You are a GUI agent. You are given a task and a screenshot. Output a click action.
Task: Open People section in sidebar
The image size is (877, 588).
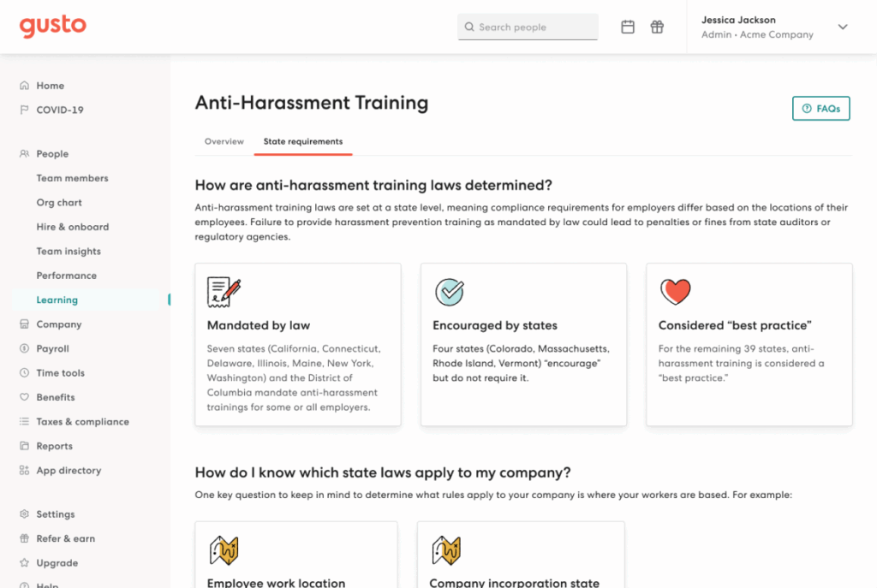pos(52,154)
